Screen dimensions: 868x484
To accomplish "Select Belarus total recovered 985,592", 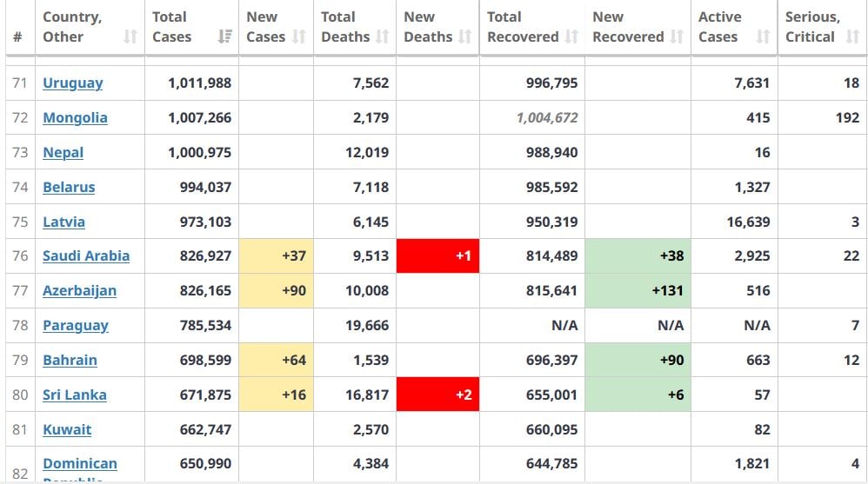I will [552, 188].
